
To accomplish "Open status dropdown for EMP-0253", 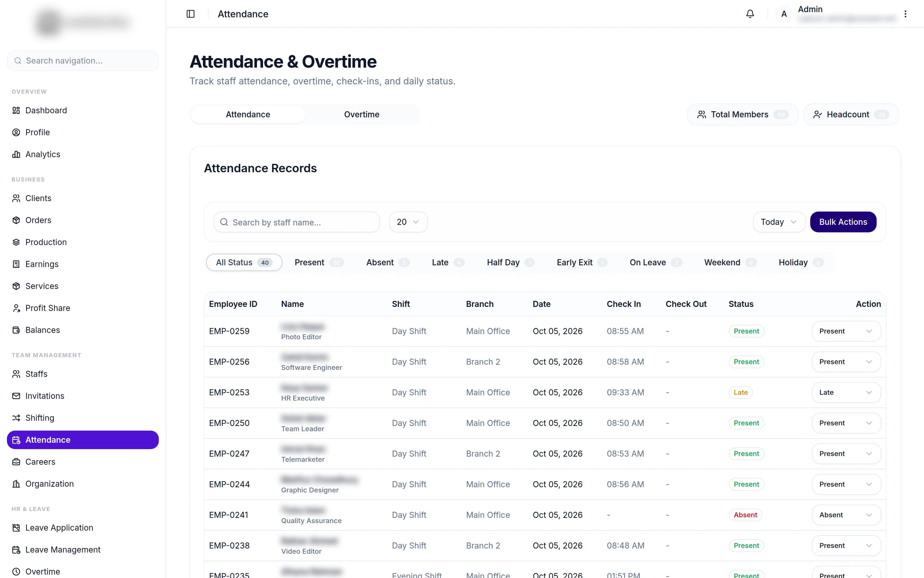I will tap(846, 392).
